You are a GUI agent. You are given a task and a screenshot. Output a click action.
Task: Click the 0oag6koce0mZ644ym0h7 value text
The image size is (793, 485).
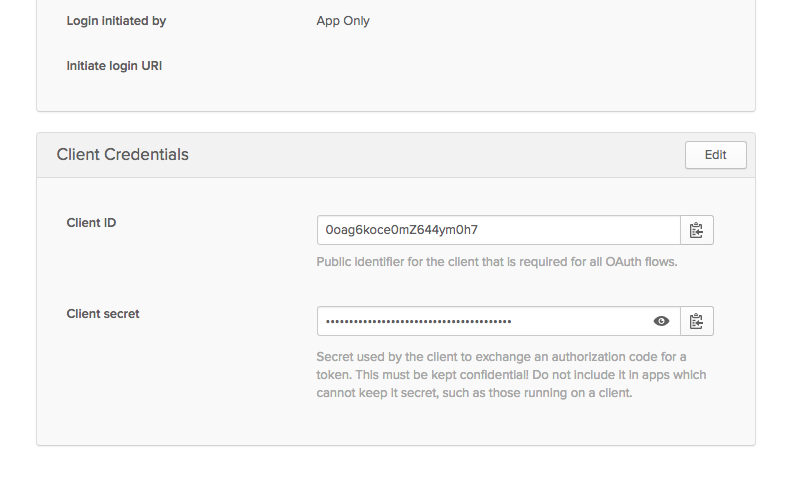pyautogui.click(x=401, y=230)
